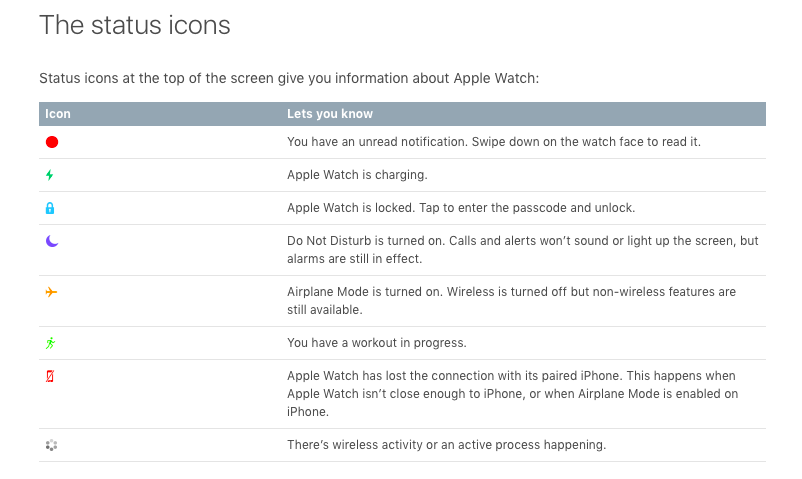Click the 'Lets you know' column header

coord(330,114)
